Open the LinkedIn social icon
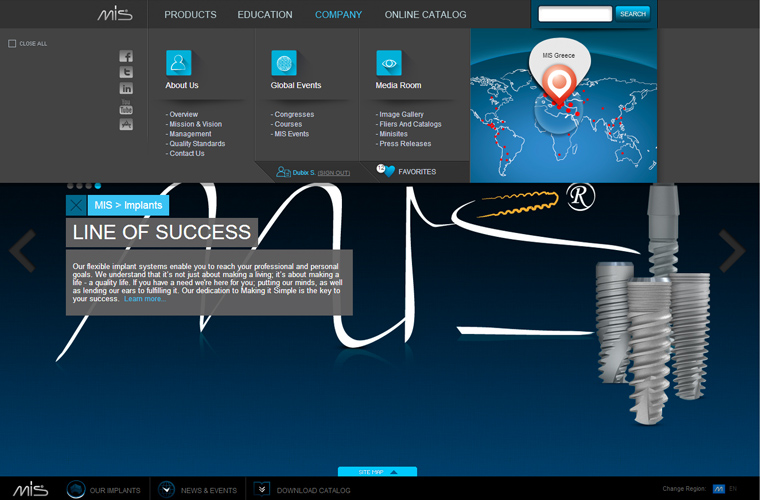Image resolution: width=760 pixels, height=500 pixels. (x=126, y=88)
